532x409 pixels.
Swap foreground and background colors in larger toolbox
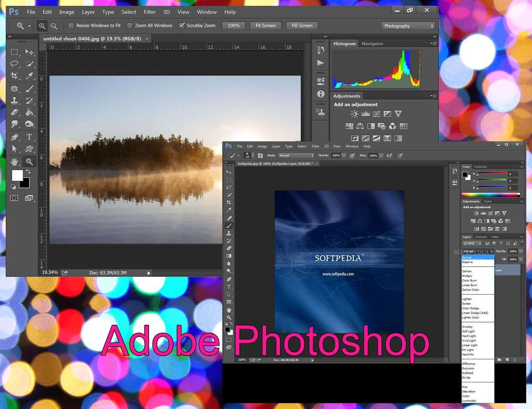click(x=28, y=172)
